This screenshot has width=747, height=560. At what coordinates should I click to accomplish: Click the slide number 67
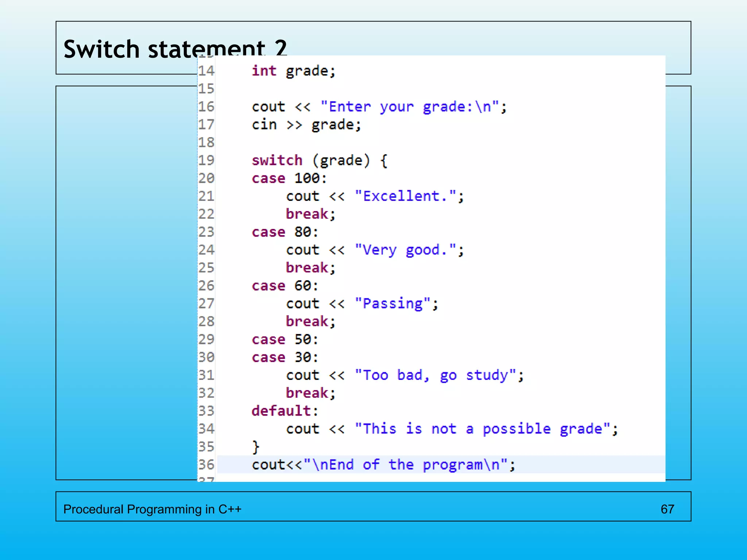click(x=667, y=509)
